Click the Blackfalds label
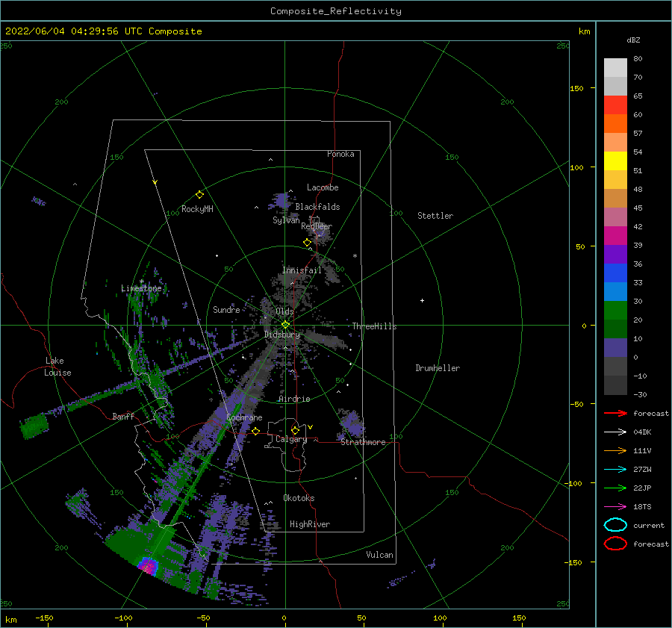Screen dimensions: 672x628 click(317, 207)
